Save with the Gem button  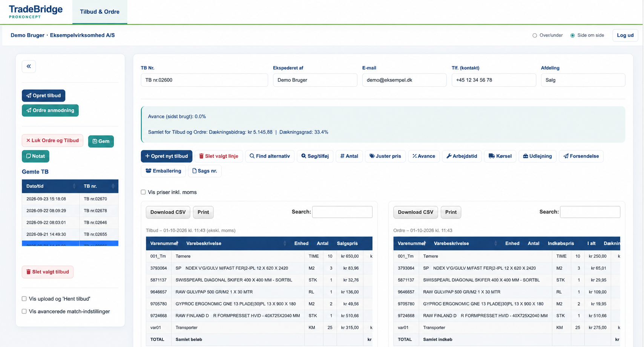[101, 141]
